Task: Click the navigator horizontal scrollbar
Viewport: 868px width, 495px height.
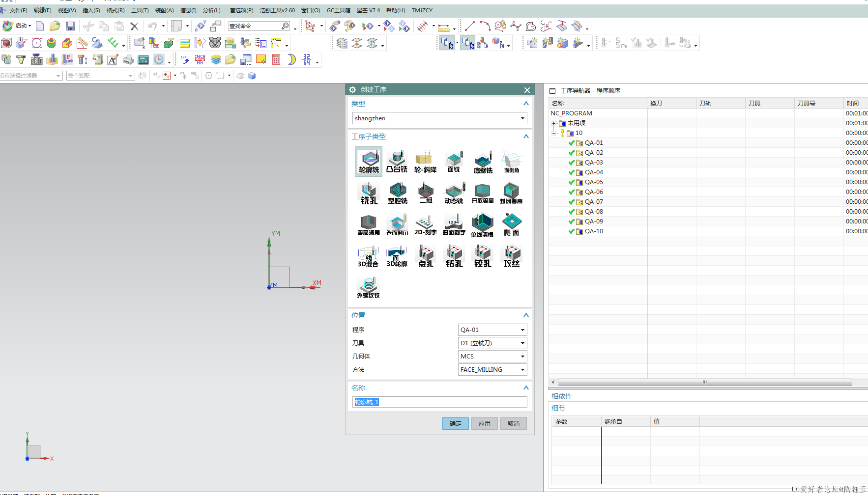Action: click(x=705, y=382)
